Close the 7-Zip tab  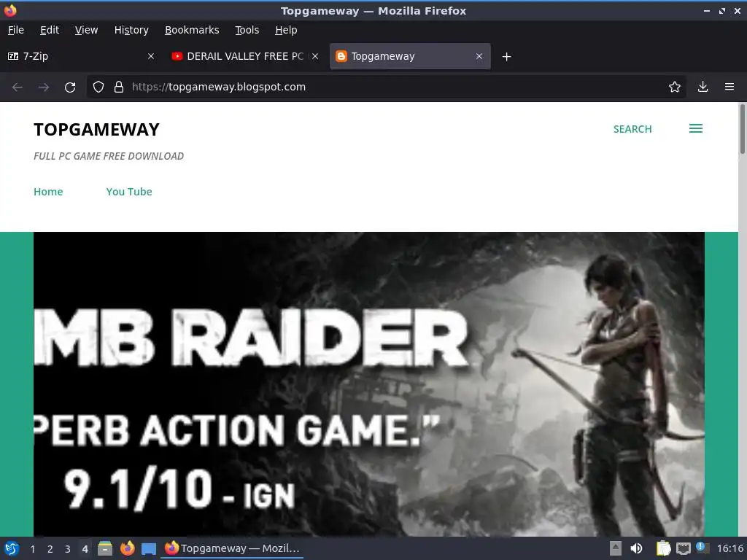(151, 56)
